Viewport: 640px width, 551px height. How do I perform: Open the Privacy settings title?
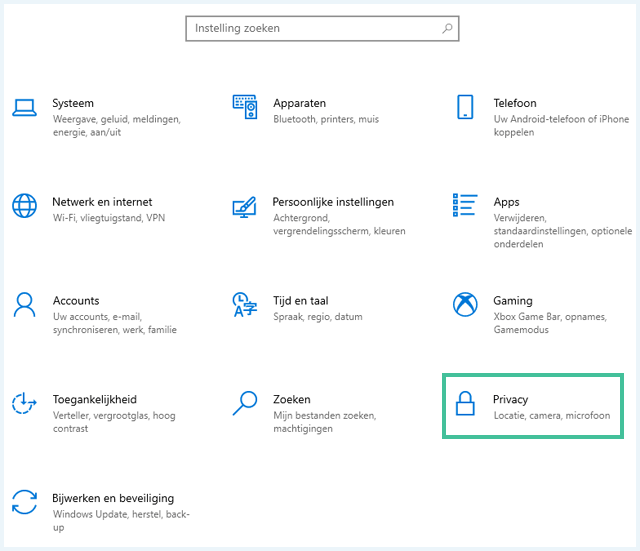pos(510,400)
